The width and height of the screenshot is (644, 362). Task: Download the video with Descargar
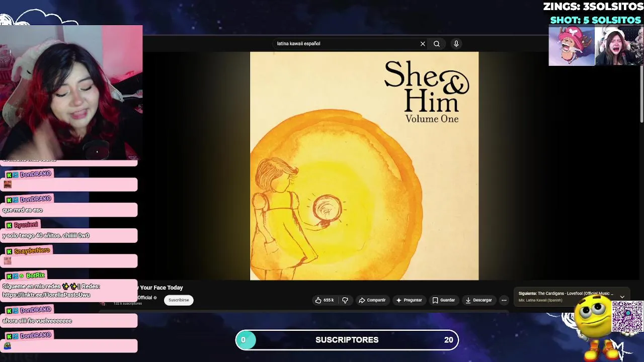478,300
